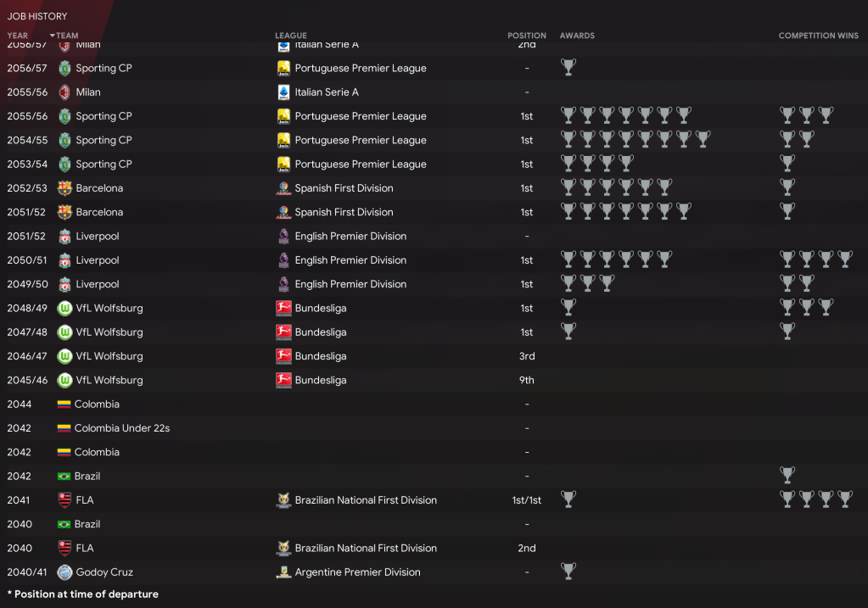Click the Sporting CP crest in 2053/54 row

click(x=64, y=165)
